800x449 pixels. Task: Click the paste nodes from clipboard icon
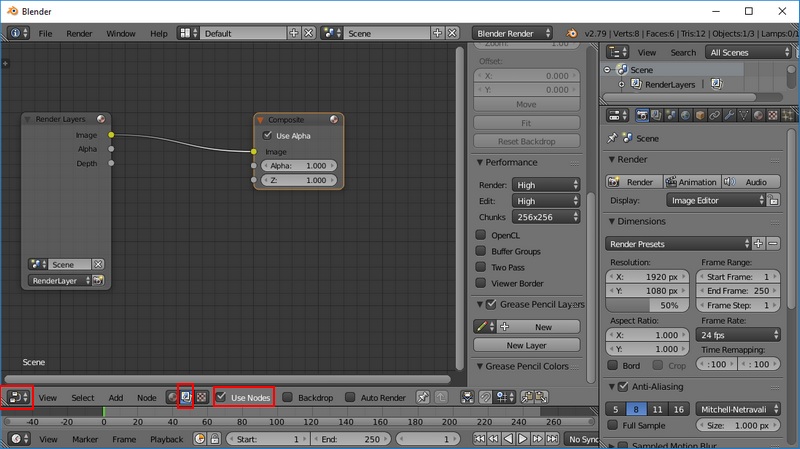[x=541, y=397]
